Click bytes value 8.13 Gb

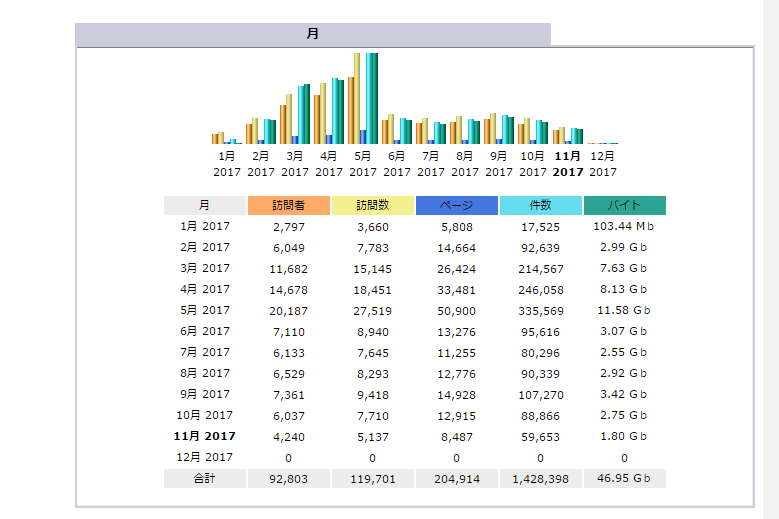(x=624, y=289)
